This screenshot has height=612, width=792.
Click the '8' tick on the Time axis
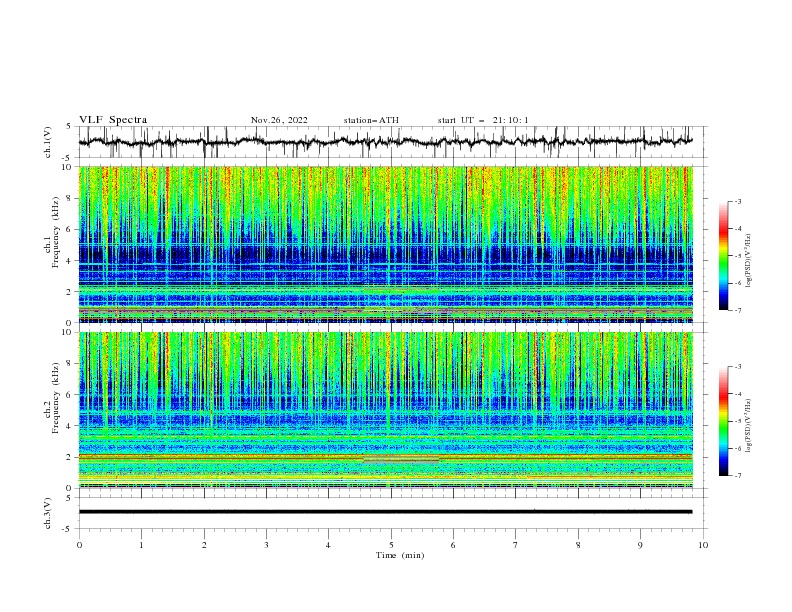pos(578,545)
